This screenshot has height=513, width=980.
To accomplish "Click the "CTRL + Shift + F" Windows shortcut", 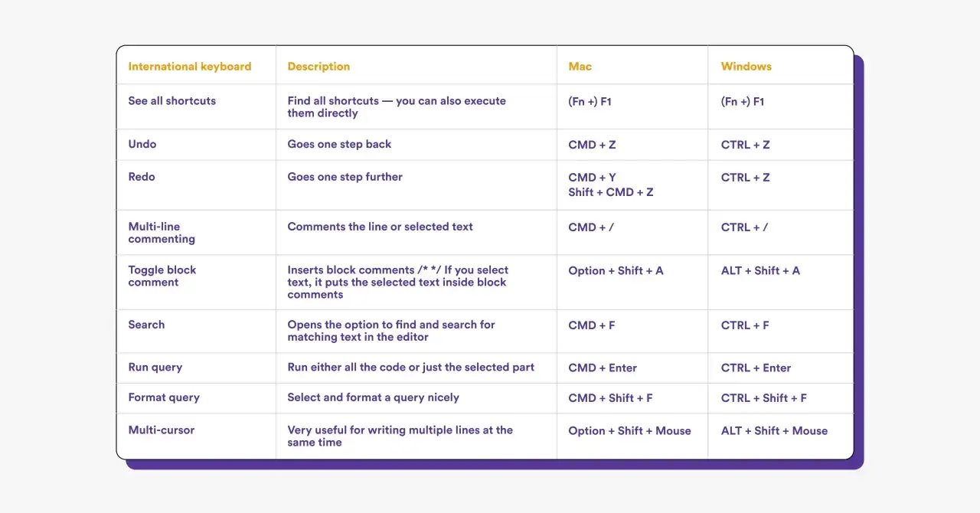I will point(764,398).
